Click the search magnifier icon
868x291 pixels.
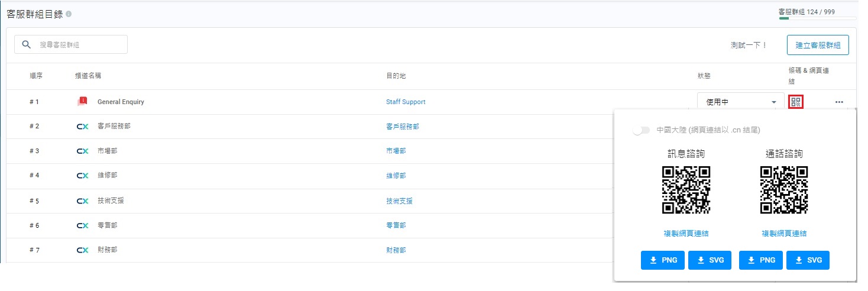(26, 44)
